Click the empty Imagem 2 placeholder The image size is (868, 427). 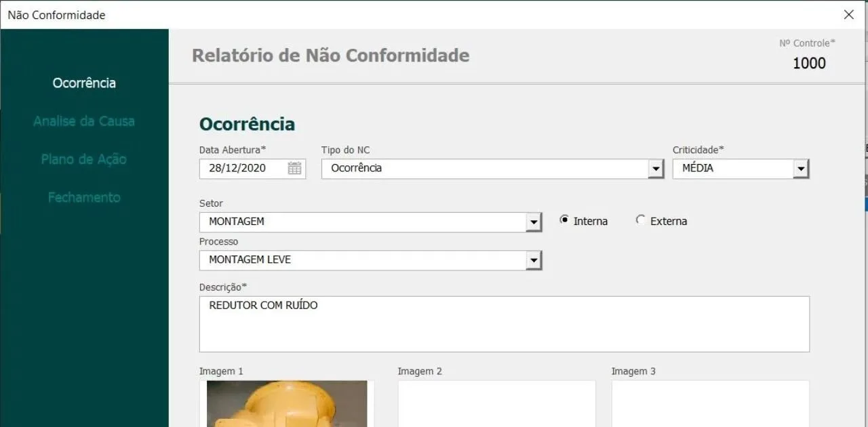496,404
